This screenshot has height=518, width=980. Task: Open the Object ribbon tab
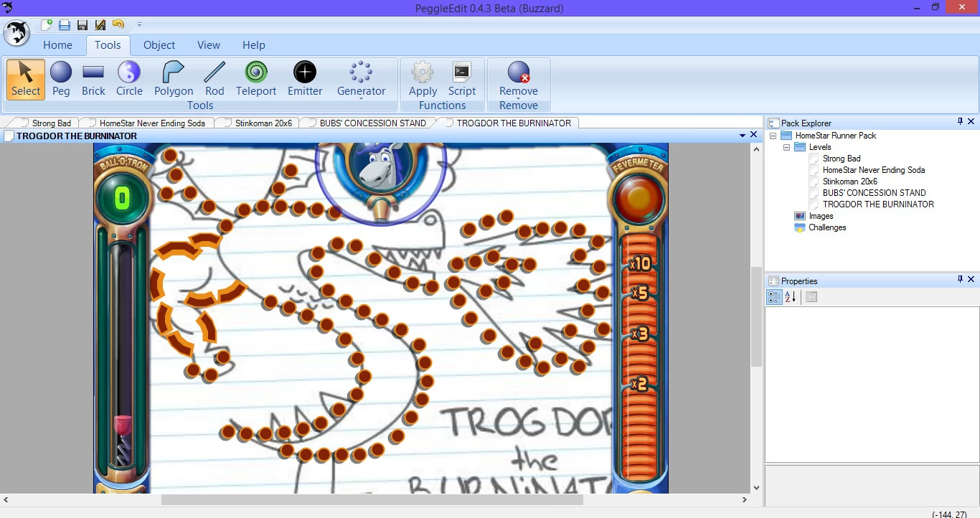pyautogui.click(x=159, y=44)
